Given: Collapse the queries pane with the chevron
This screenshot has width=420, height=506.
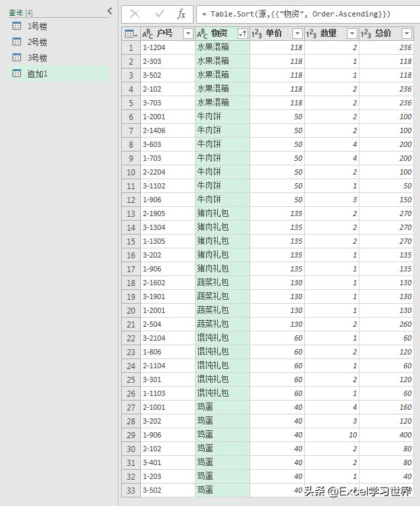Looking at the screenshot, I should [x=109, y=11].
